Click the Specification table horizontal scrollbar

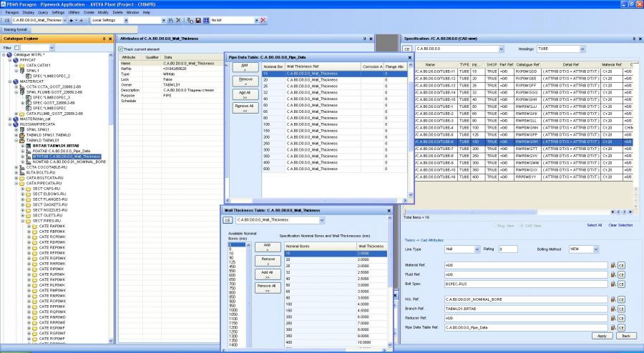point(471,212)
